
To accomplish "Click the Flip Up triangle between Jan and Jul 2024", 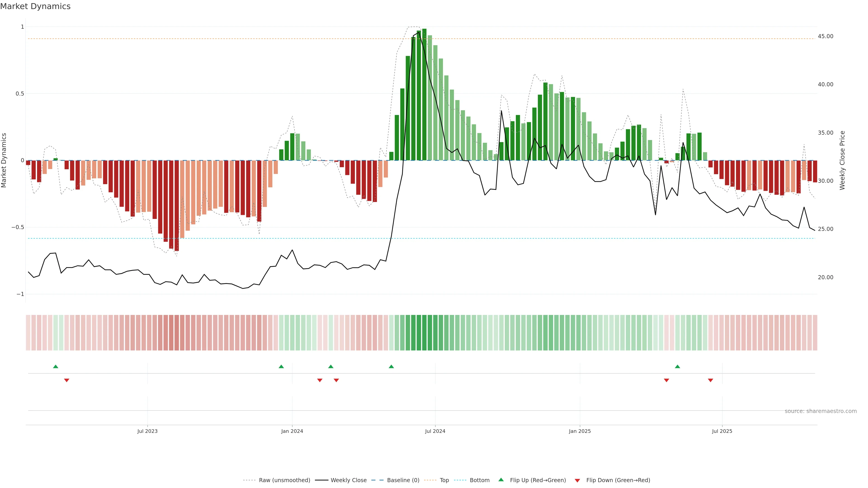I will pos(391,366).
